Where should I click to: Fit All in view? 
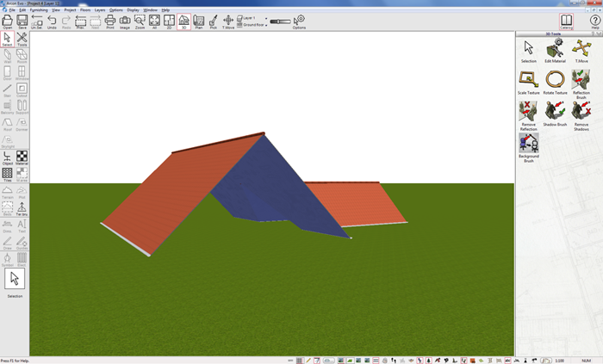[x=154, y=22]
